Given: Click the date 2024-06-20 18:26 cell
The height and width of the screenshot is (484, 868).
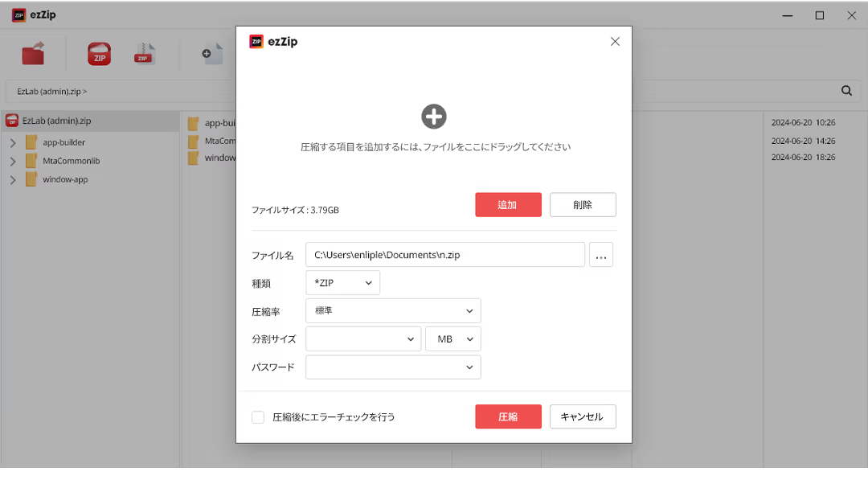Looking at the screenshot, I should tap(803, 158).
